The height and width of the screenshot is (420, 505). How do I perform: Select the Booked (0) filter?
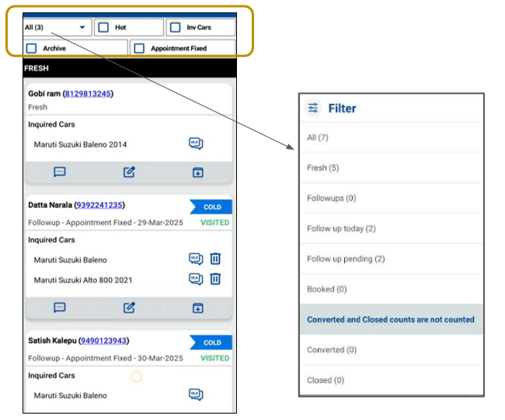(392, 289)
